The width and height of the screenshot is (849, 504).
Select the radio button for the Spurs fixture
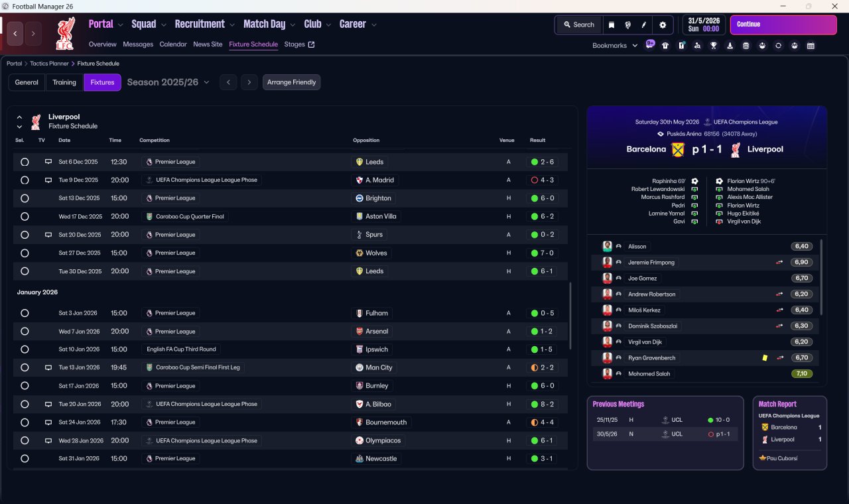[x=25, y=235]
